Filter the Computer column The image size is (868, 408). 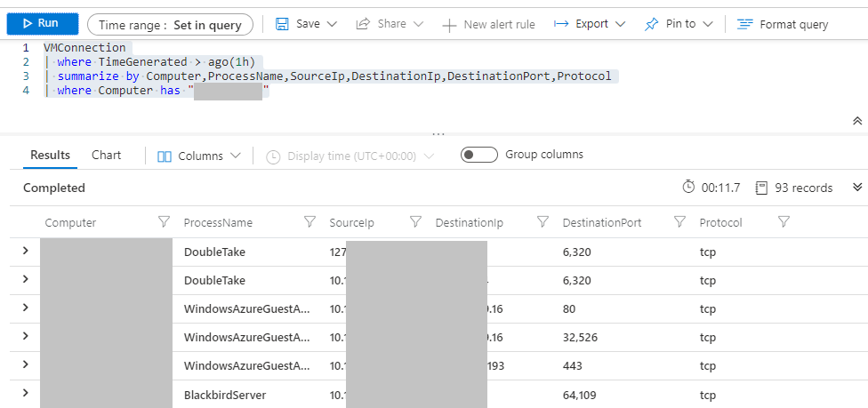(164, 222)
